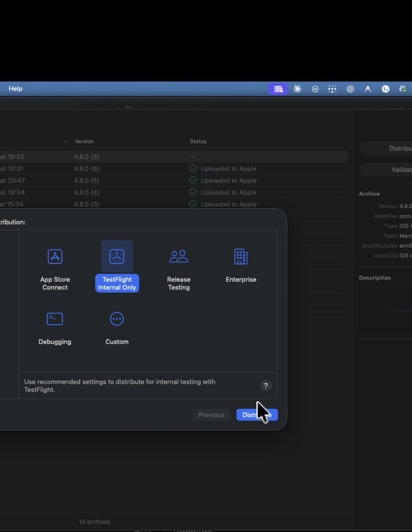Click the purple screen-sharing menu bar icon
The width and height of the screenshot is (412, 532).
(278, 89)
